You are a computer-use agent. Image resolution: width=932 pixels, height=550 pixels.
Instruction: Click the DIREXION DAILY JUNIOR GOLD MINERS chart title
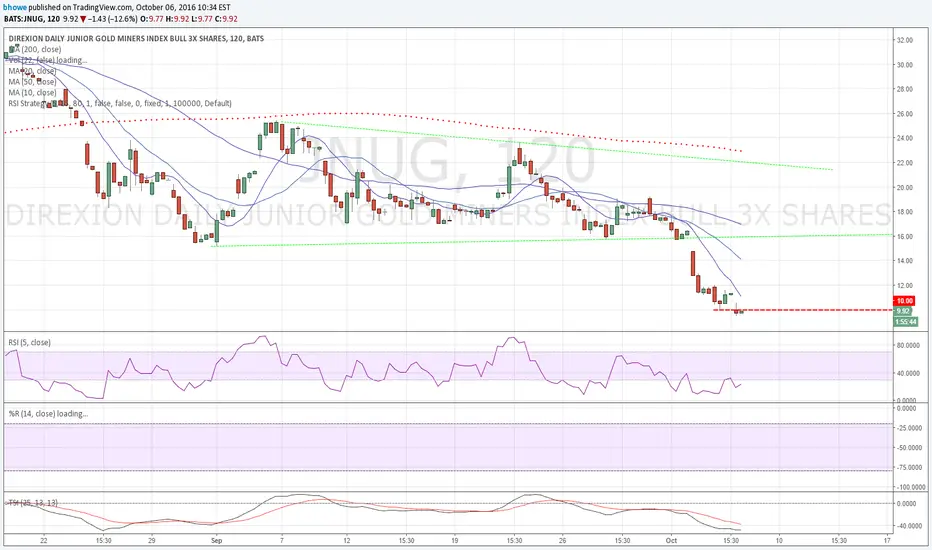coord(136,39)
